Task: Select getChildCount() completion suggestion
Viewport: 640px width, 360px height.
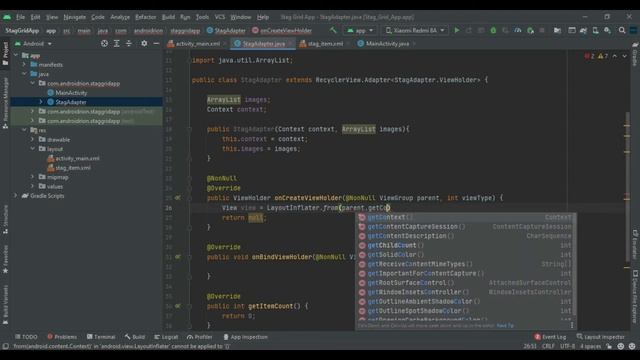Action: pos(466,245)
